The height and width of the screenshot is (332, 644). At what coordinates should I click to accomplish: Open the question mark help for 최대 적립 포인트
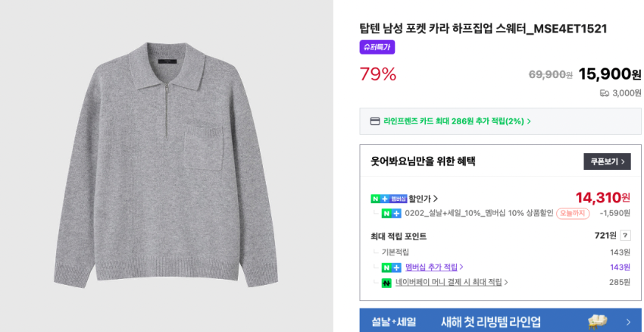[x=625, y=236]
